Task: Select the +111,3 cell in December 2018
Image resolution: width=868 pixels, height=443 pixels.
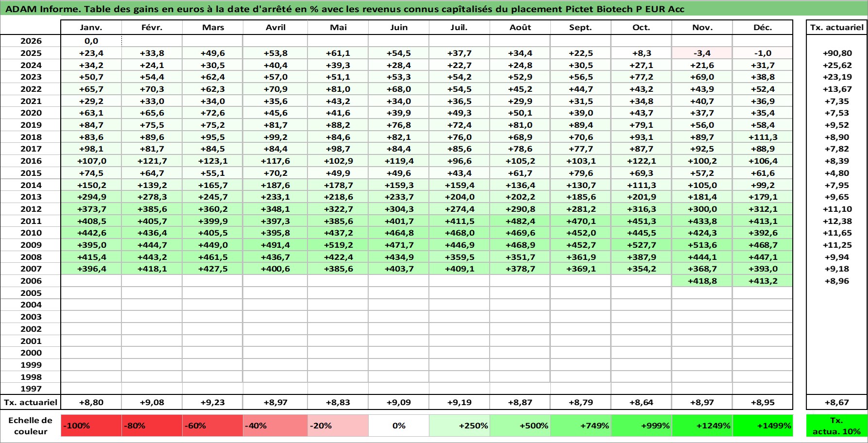Action: [x=763, y=137]
